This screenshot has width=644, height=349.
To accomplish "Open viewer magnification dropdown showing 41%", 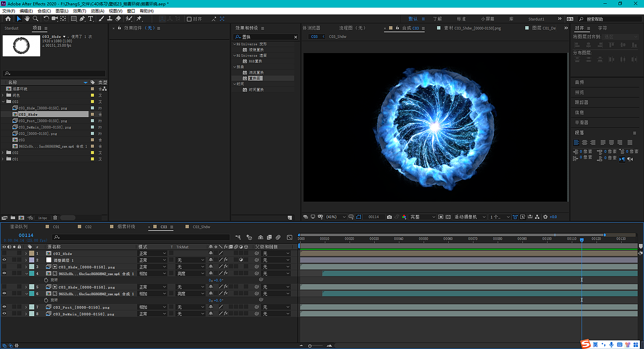I will pos(335,217).
